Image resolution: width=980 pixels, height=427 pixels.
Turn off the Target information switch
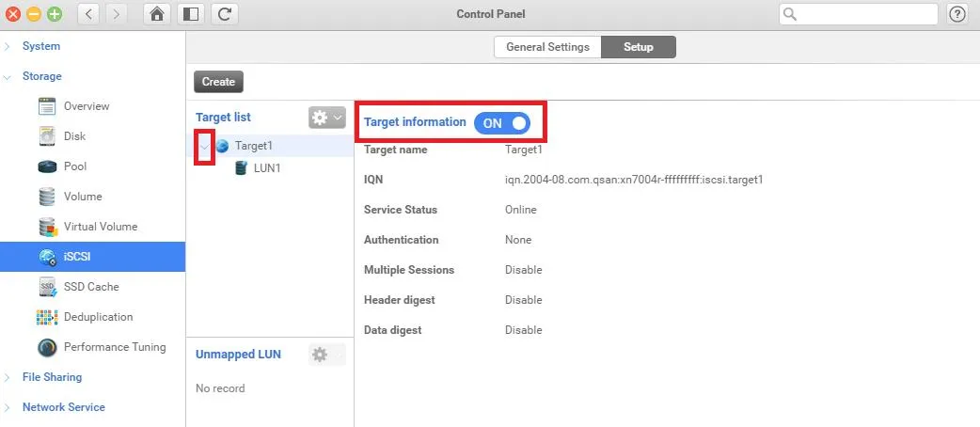pos(501,123)
